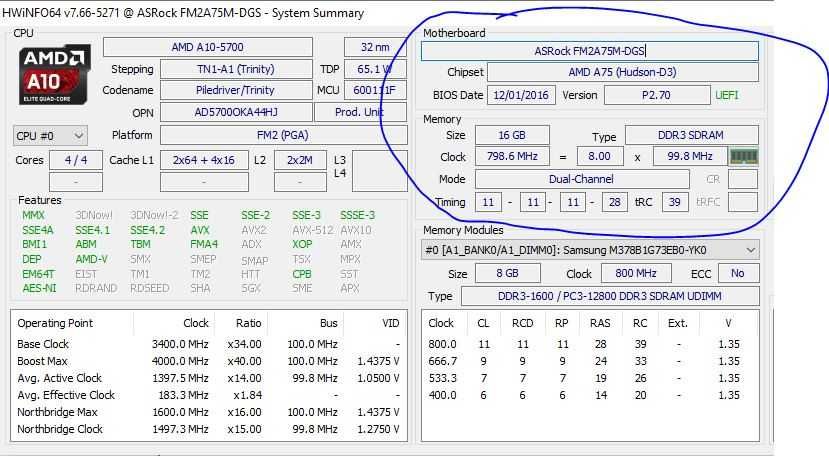Click the EM64T feature label

(38, 274)
